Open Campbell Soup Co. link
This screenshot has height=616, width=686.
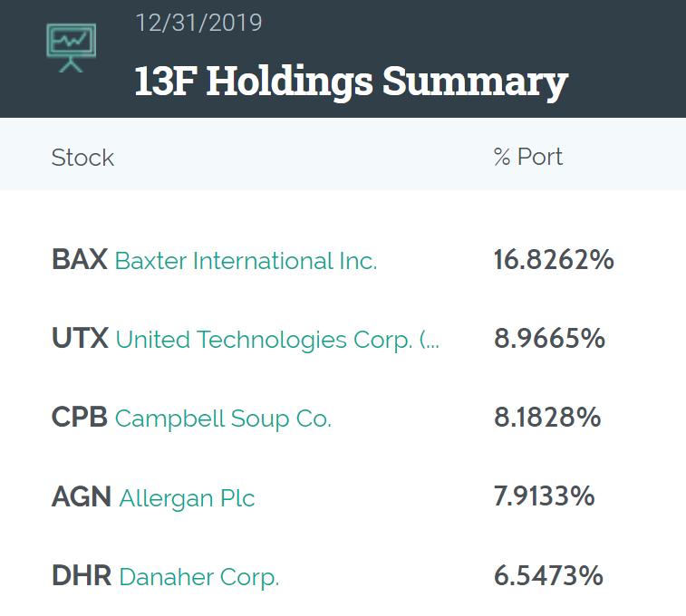click(223, 419)
